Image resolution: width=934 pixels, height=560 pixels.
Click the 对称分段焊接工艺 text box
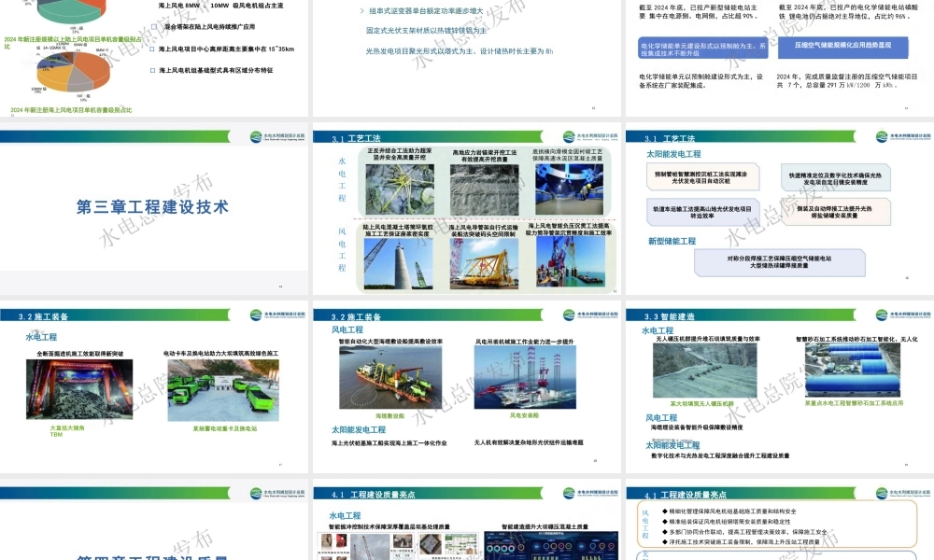click(x=779, y=262)
